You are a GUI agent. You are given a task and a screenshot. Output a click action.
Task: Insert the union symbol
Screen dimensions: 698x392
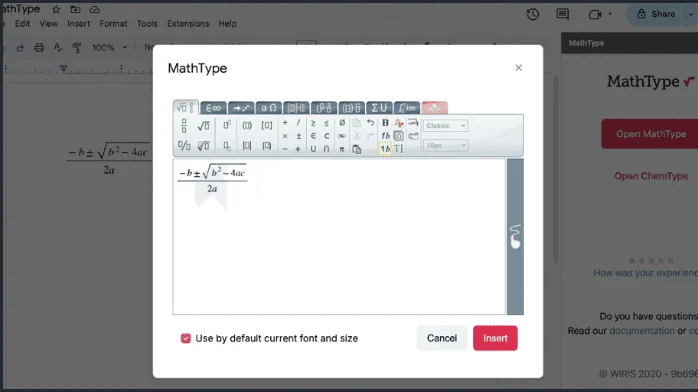tap(313, 149)
